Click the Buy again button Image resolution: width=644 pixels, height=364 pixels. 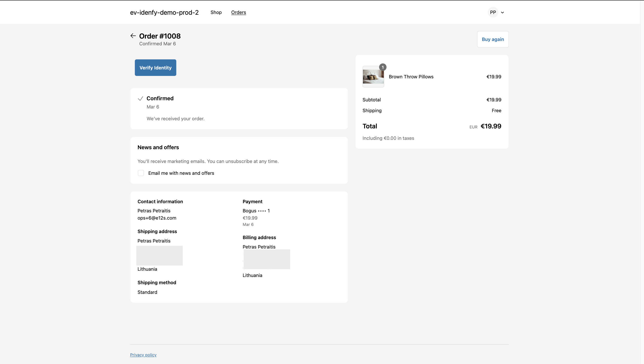click(492, 39)
